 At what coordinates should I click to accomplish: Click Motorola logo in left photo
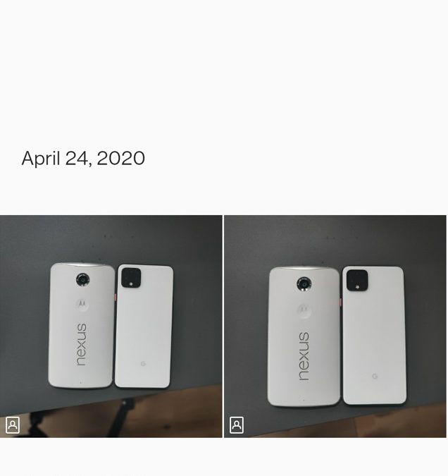82,304
